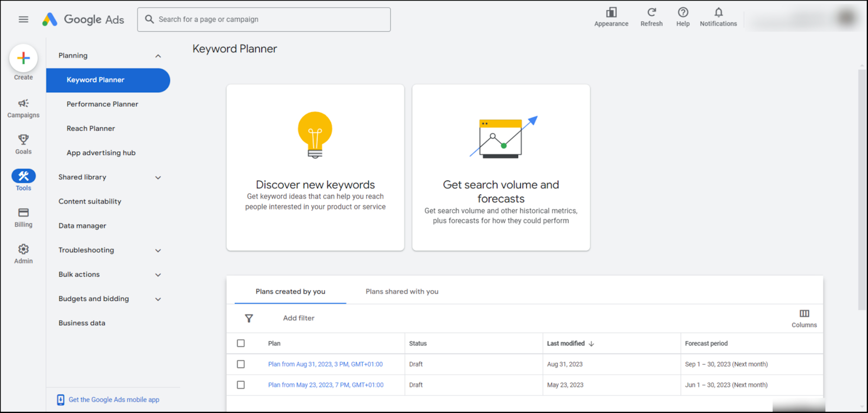The image size is (868, 413).
Task: Switch to Plans created by you tab
Action: point(290,292)
